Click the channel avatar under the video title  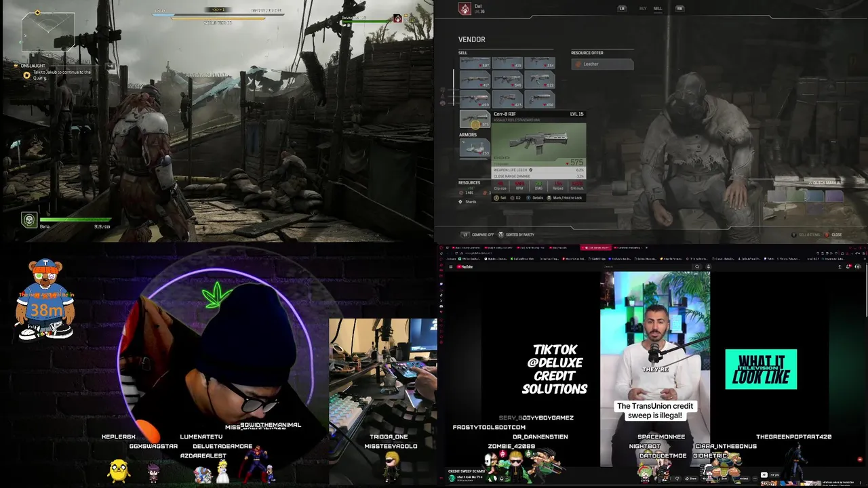click(x=452, y=479)
